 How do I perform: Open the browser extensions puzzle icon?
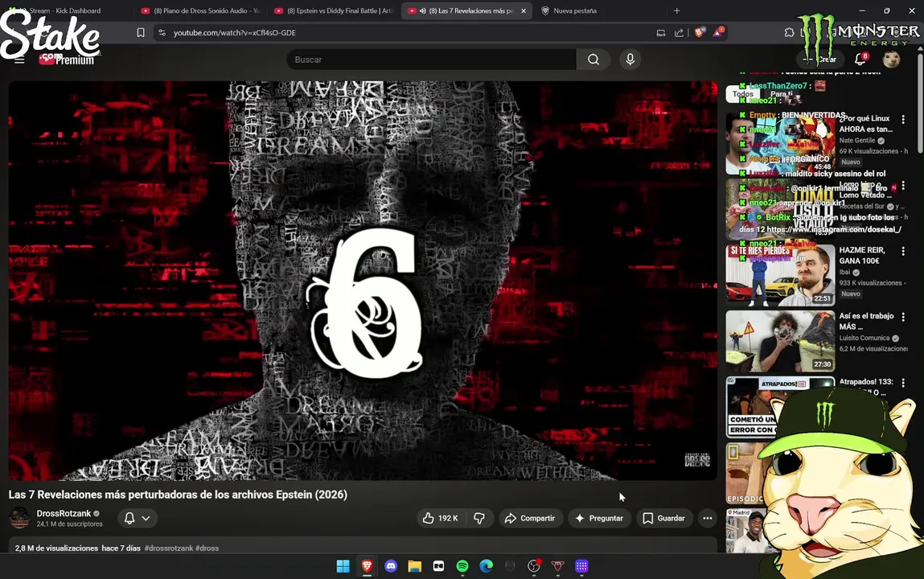(x=789, y=32)
